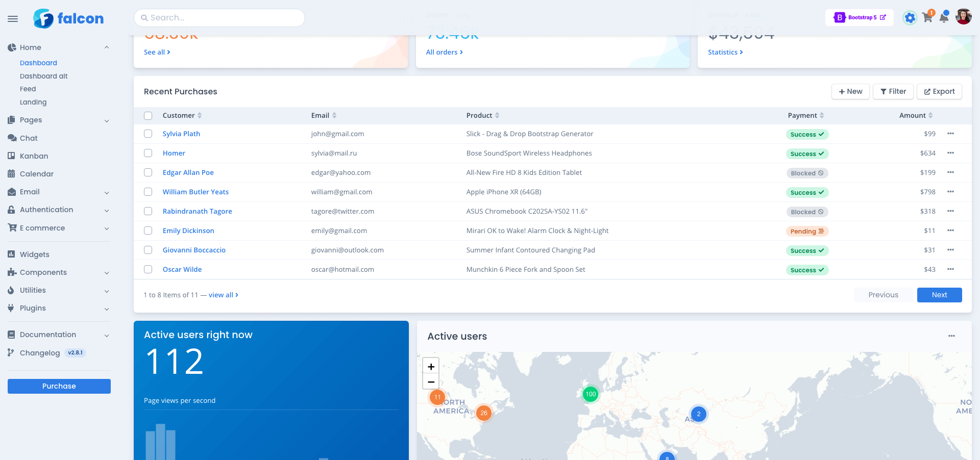This screenshot has height=460, width=980.
Task: Open the settings gear icon
Action: click(910, 18)
